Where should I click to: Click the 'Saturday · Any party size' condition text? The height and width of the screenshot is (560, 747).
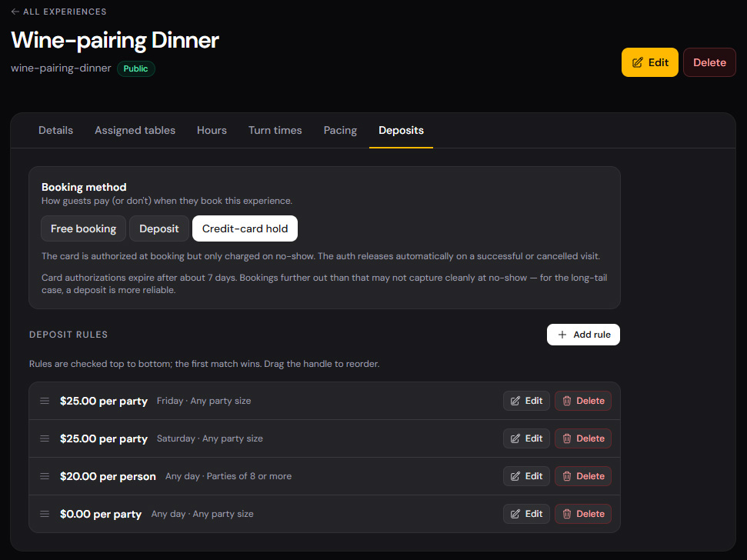click(x=209, y=438)
